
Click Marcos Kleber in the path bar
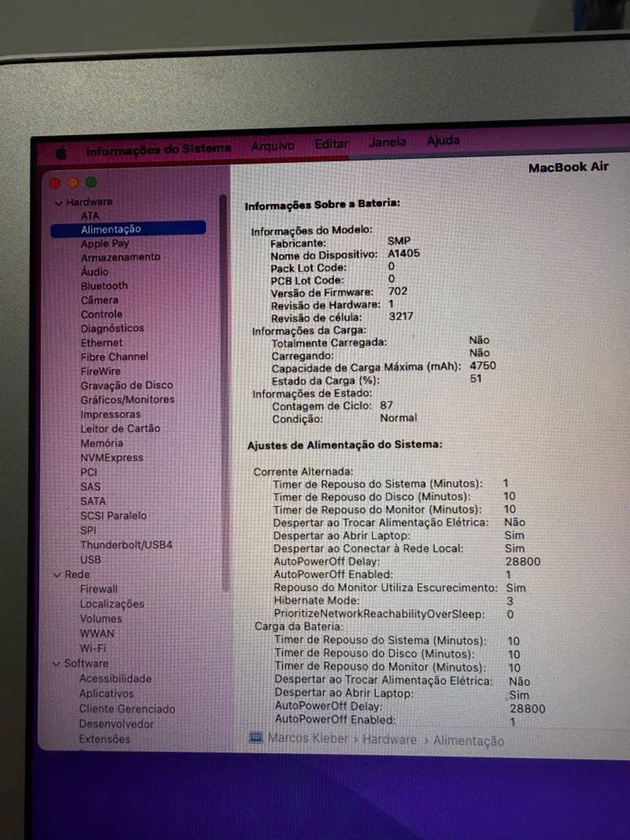pyautogui.click(x=308, y=739)
